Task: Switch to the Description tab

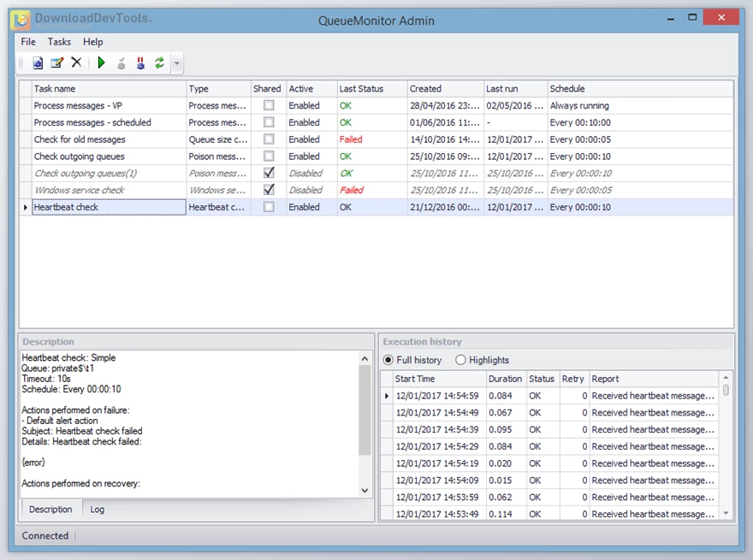Action: tap(50, 510)
